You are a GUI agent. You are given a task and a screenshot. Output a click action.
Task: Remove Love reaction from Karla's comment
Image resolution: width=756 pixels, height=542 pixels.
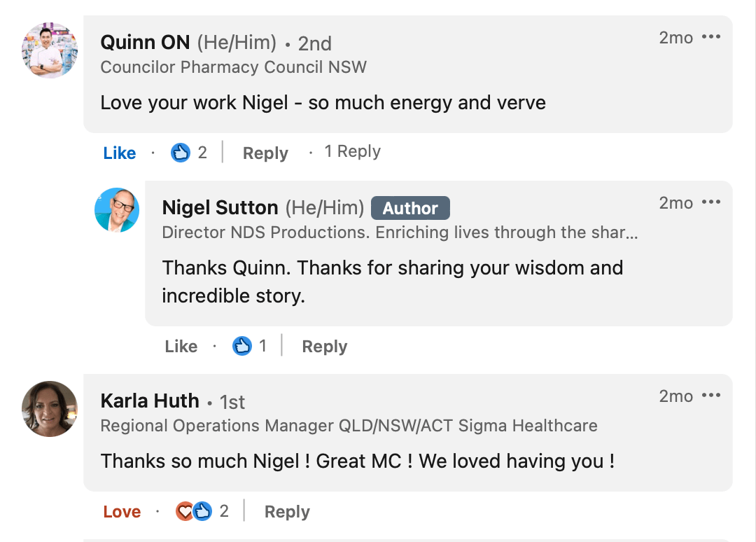coord(122,512)
